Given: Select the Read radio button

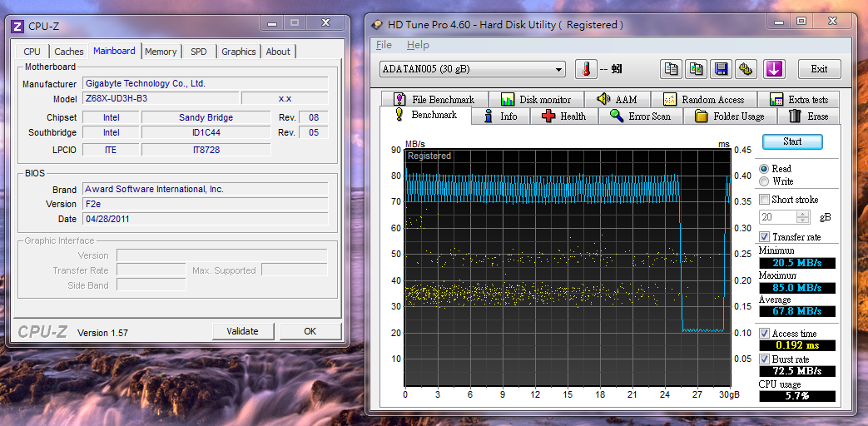Looking at the screenshot, I should point(765,169).
